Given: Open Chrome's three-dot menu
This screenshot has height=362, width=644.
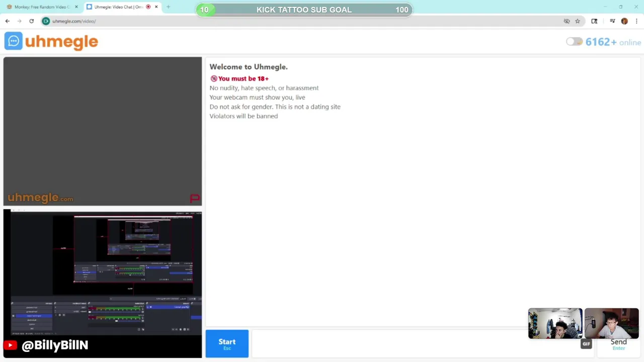Looking at the screenshot, I should point(636,21).
